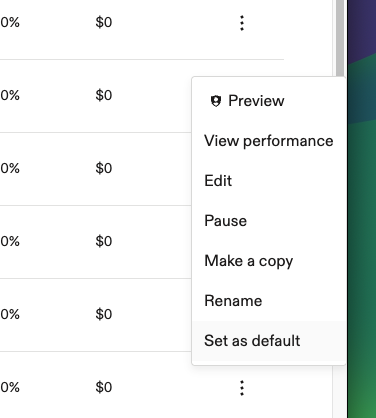This screenshot has height=418, width=376.
Task: Click the shield icon beside Preview
Action: pos(216,101)
